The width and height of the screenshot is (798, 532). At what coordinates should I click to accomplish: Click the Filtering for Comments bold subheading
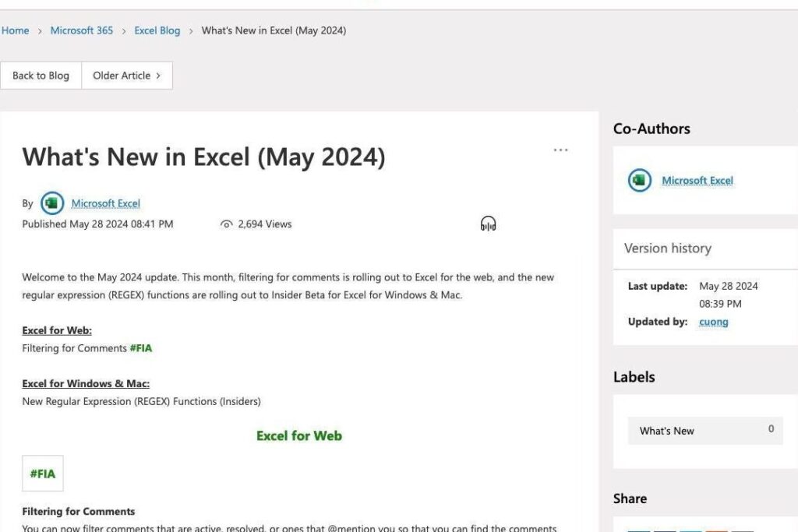point(79,512)
